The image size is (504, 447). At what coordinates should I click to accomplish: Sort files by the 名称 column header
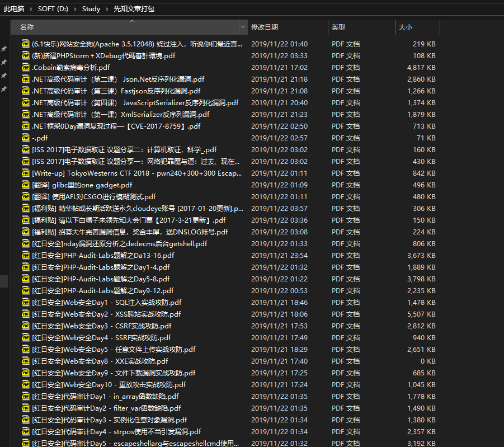pos(125,27)
